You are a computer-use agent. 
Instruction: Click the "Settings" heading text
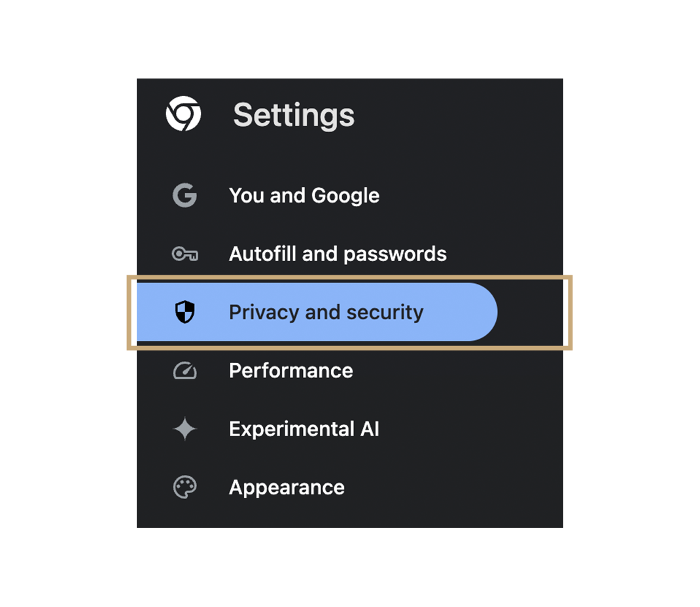click(294, 115)
